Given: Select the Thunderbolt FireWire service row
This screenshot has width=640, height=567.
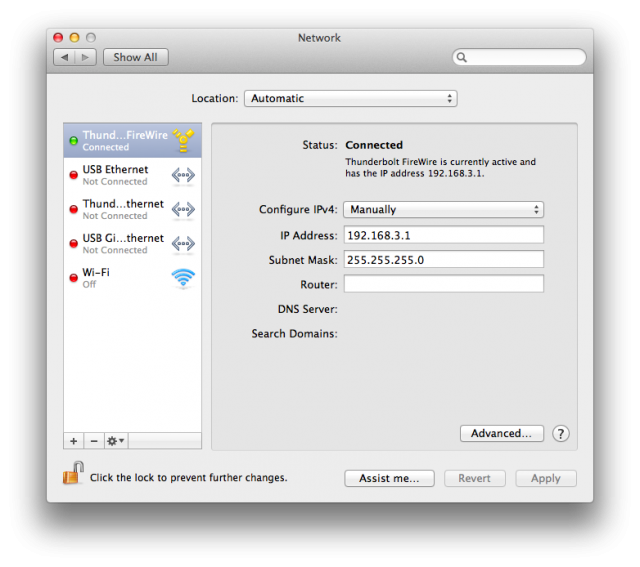Looking at the screenshot, I should coord(132,140).
